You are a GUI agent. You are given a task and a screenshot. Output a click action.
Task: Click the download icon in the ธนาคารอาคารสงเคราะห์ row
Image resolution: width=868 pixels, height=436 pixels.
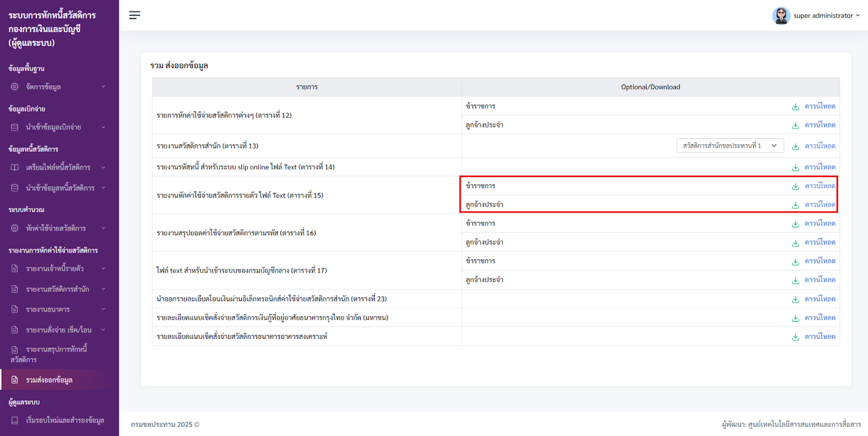[795, 337]
